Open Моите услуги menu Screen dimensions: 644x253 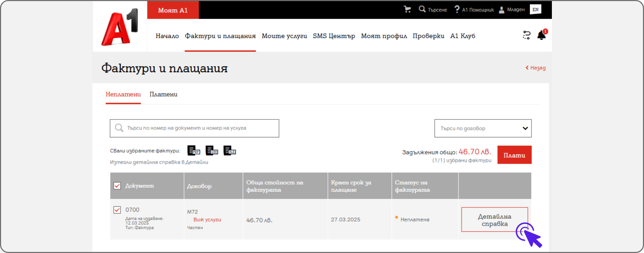coord(284,36)
